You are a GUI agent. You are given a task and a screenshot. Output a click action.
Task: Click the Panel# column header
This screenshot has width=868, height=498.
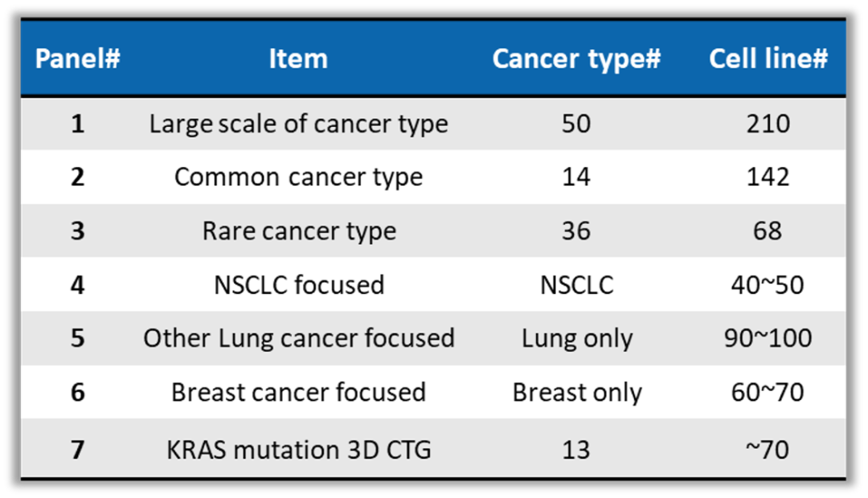77,59
